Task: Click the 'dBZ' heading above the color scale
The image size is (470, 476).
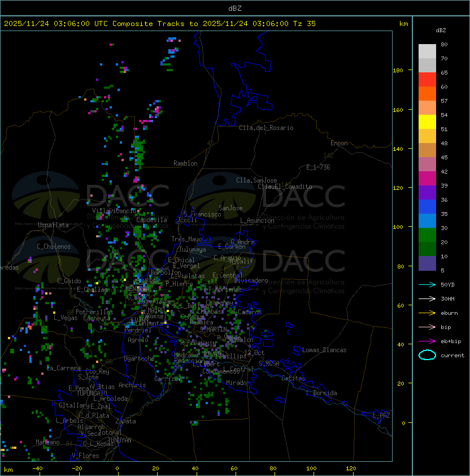Action: pos(441,31)
